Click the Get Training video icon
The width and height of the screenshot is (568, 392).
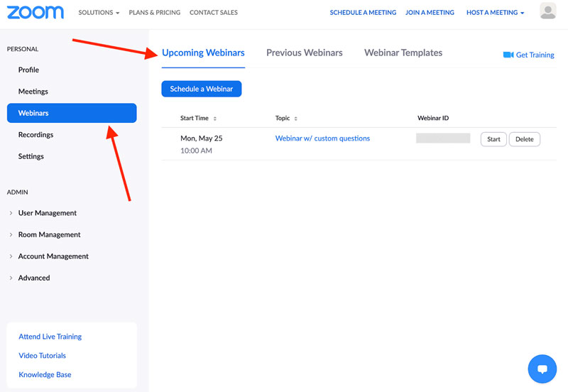click(508, 55)
